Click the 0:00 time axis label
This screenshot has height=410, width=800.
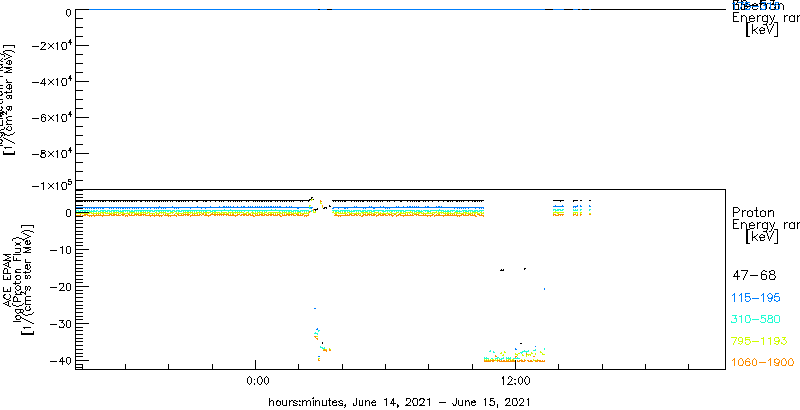pos(257,381)
